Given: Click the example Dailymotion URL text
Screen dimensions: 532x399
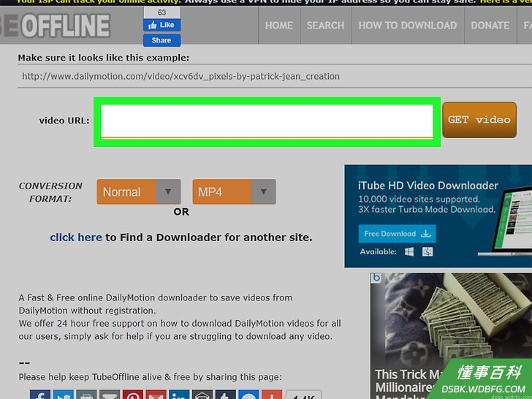Looking at the screenshot, I should (180, 76).
